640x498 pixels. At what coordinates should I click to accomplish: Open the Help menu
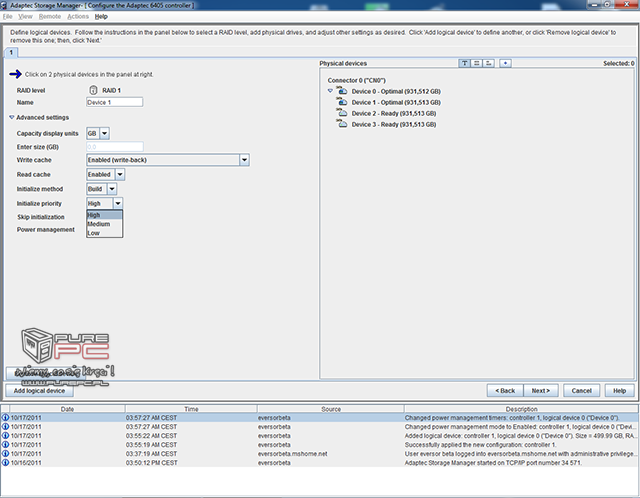pos(101,16)
